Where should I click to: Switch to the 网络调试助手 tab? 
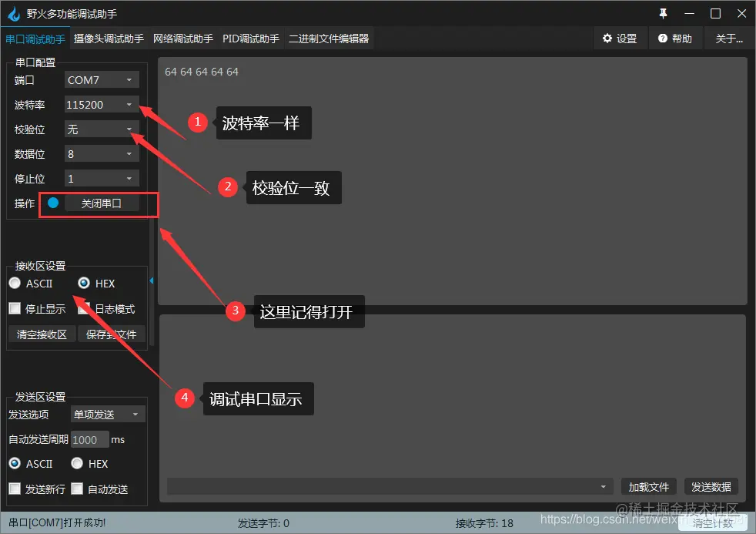click(182, 38)
